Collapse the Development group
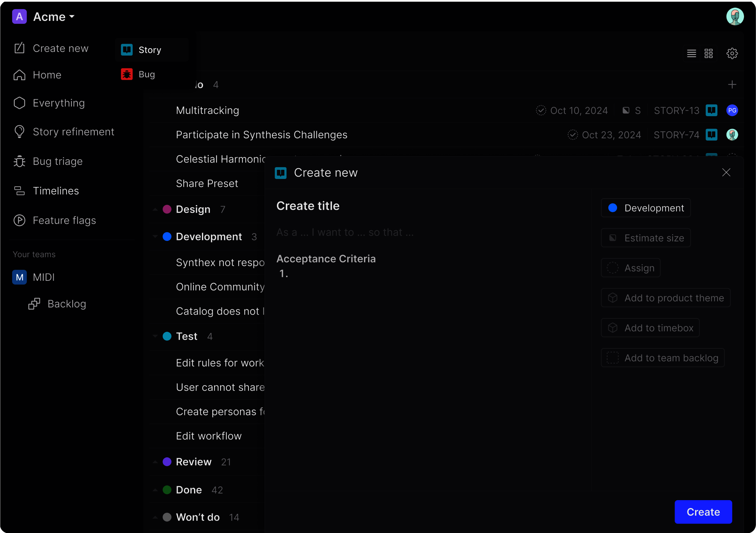The height and width of the screenshot is (533, 756). pyautogui.click(x=155, y=236)
